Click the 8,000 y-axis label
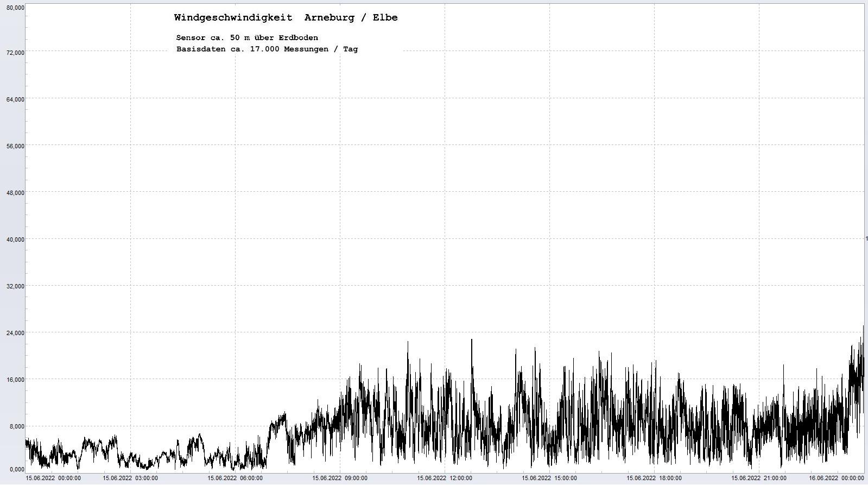Viewport: 868px width, 485px height. click(16, 426)
